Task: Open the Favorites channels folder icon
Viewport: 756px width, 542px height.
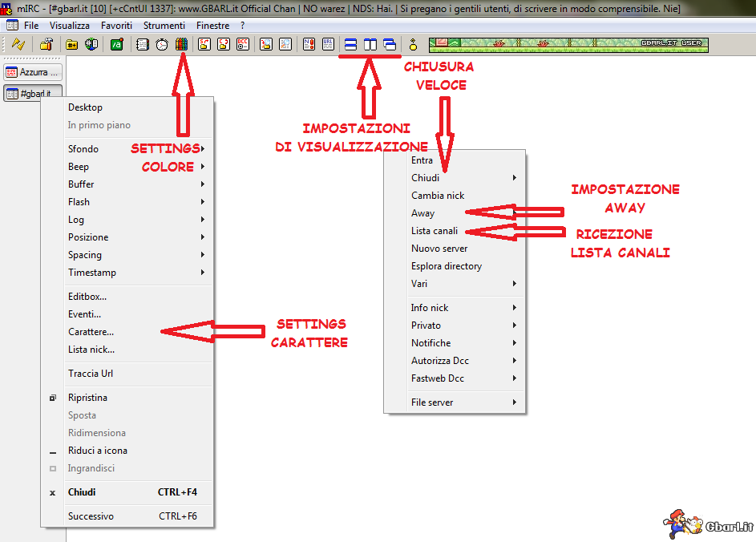Action: [x=71, y=44]
